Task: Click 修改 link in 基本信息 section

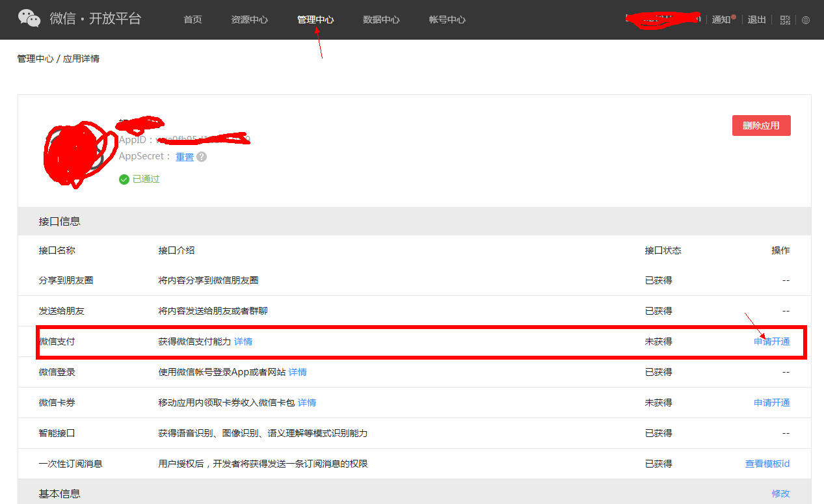Action: pyautogui.click(x=781, y=494)
